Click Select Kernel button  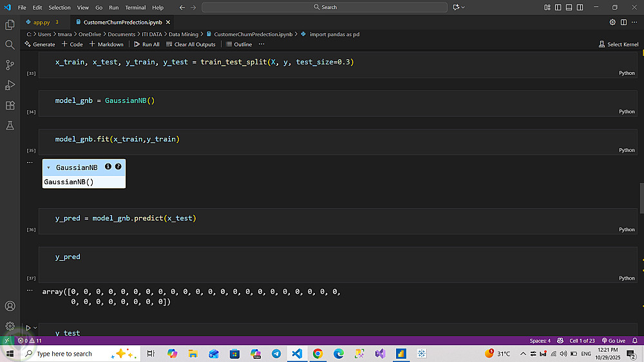coord(618,44)
